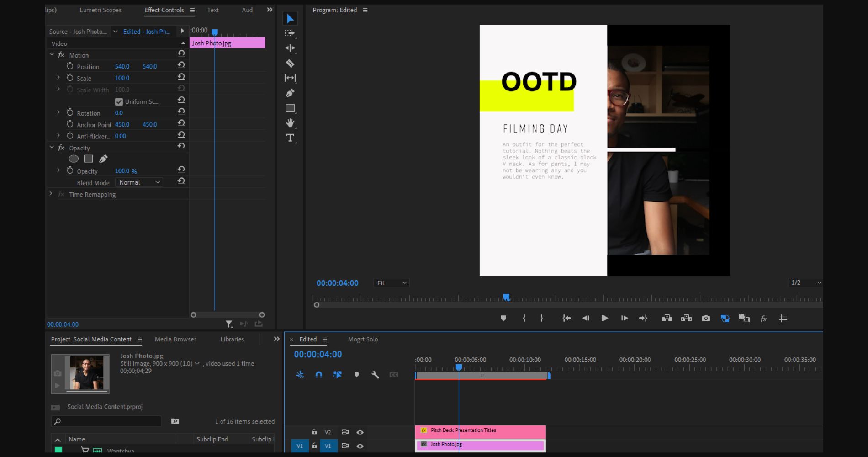Viewport: 868px width, 457px height.
Task: Choose the Type tool
Action: coord(290,138)
